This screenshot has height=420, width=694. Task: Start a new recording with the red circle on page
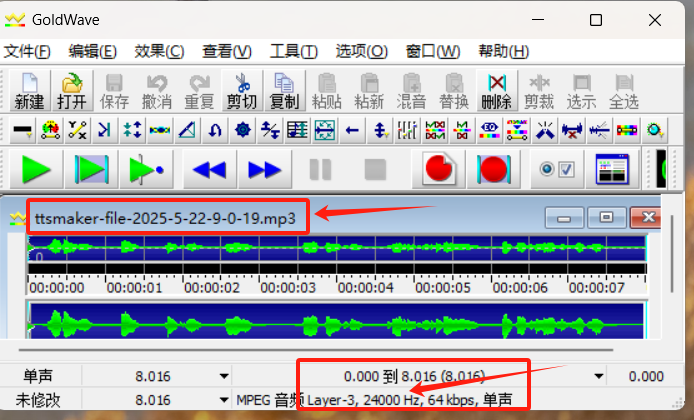click(x=439, y=170)
